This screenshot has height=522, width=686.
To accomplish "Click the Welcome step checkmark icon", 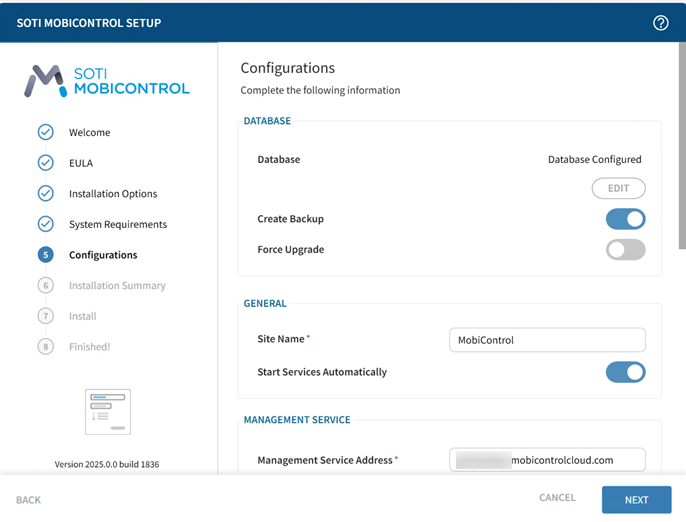I will [x=45, y=132].
